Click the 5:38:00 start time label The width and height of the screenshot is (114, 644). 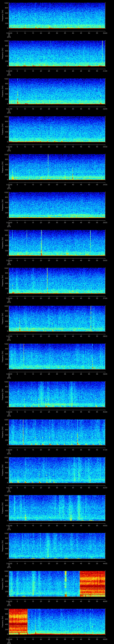tap(9, 374)
